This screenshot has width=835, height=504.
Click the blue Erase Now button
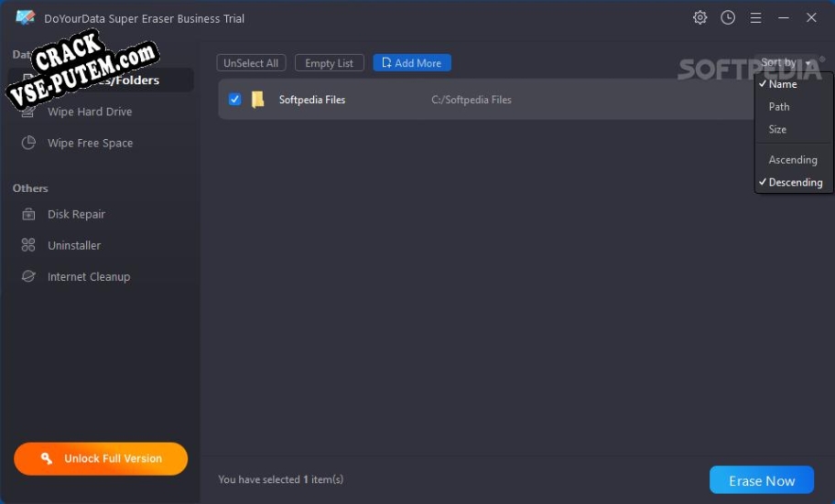tap(761, 480)
